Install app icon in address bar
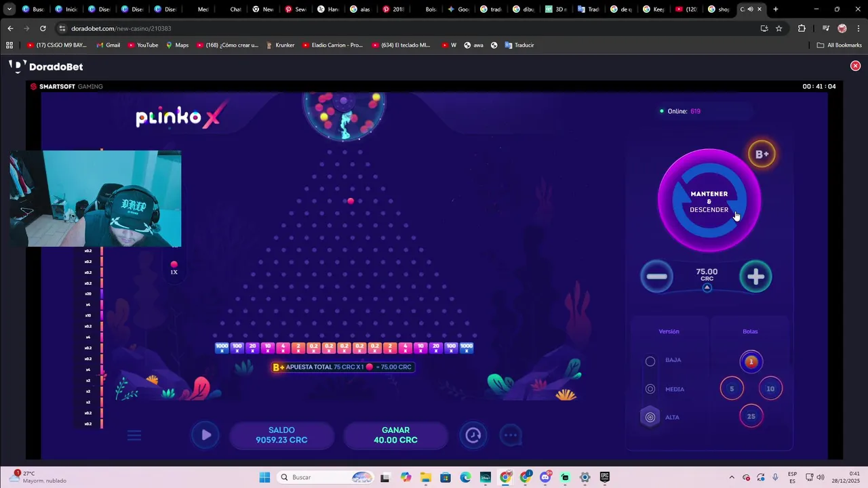868x488 pixels. tap(764, 28)
